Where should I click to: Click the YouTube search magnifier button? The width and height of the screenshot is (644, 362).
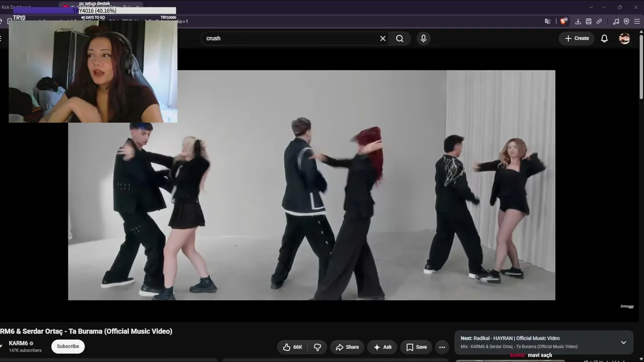click(399, 38)
